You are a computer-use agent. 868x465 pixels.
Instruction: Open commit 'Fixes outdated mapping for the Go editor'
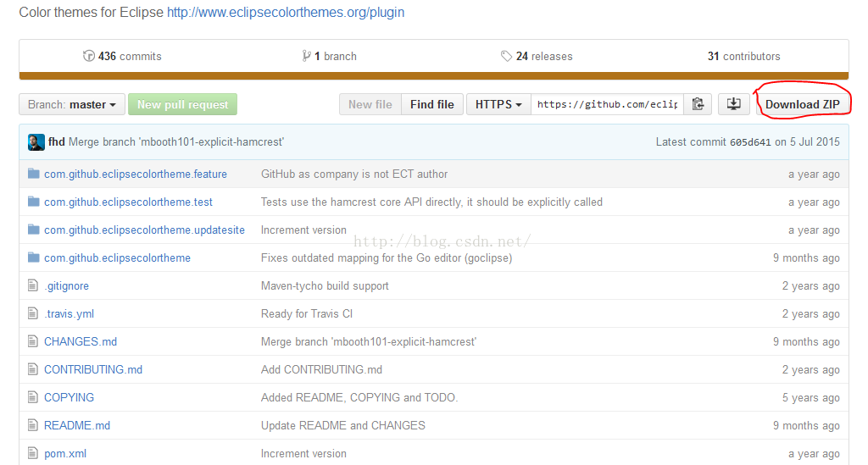coord(387,258)
